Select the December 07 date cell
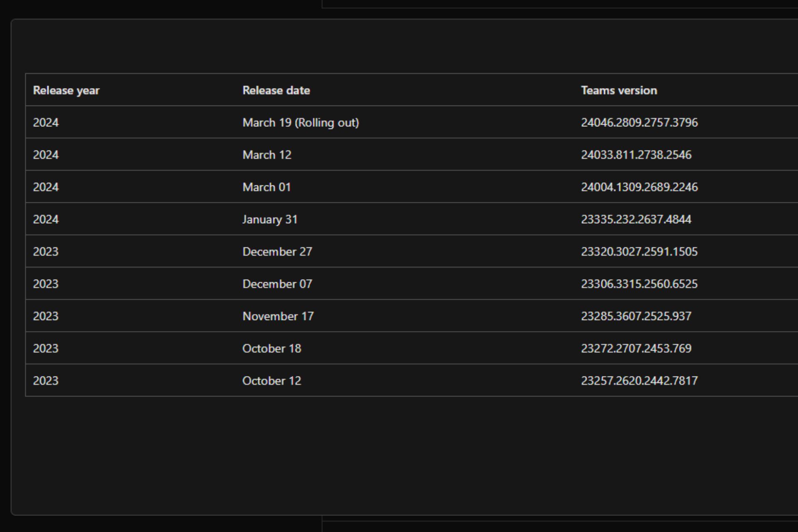 [x=277, y=284]
